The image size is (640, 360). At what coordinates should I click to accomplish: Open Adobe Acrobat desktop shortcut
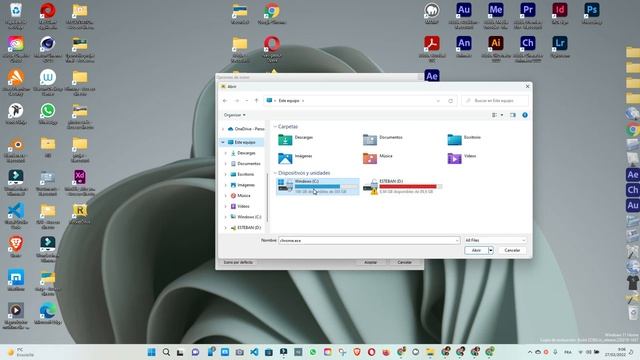point(431,49)
